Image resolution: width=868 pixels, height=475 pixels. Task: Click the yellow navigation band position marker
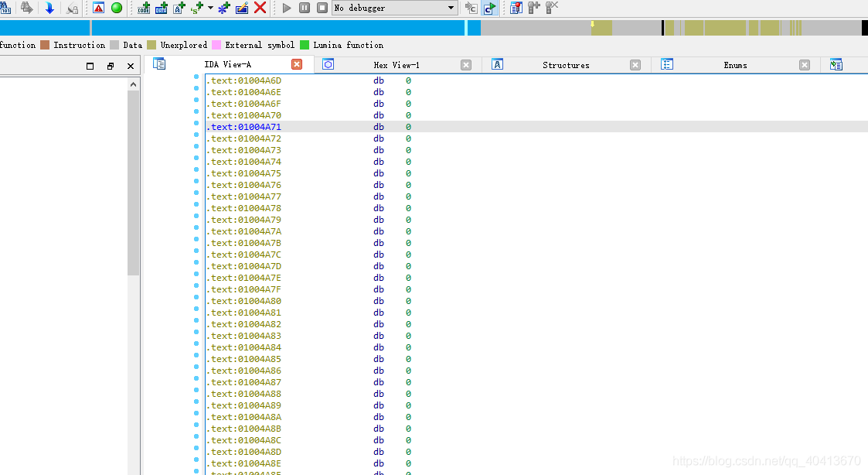pyautogui.click(x=592, y=25)
